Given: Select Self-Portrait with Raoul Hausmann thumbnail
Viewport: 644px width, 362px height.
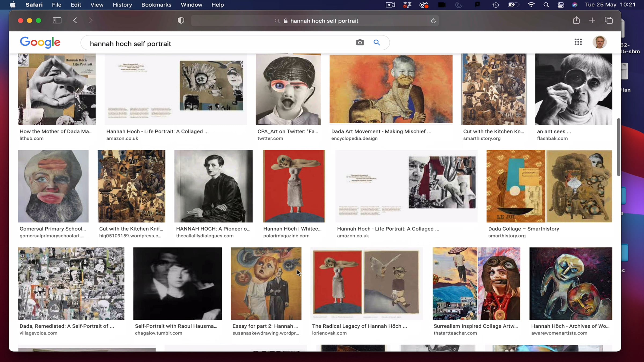Looking at the screenshot, I should click(x=177, y=283).
